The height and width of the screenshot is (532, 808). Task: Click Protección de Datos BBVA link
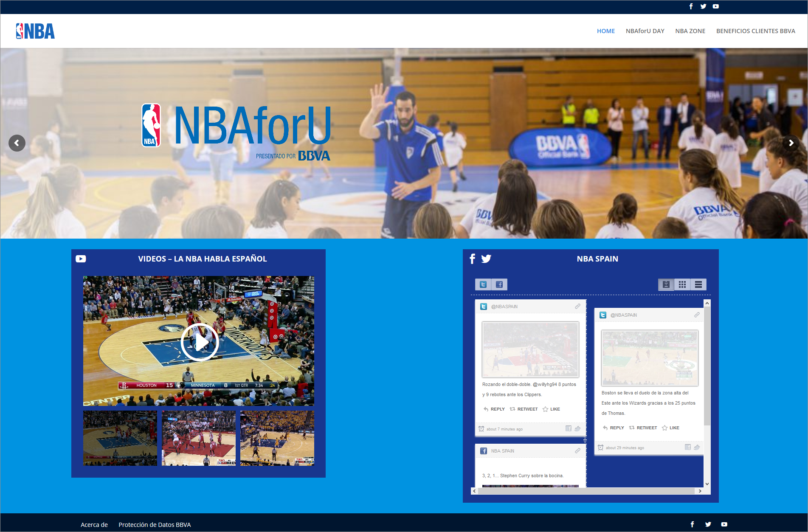155,525
